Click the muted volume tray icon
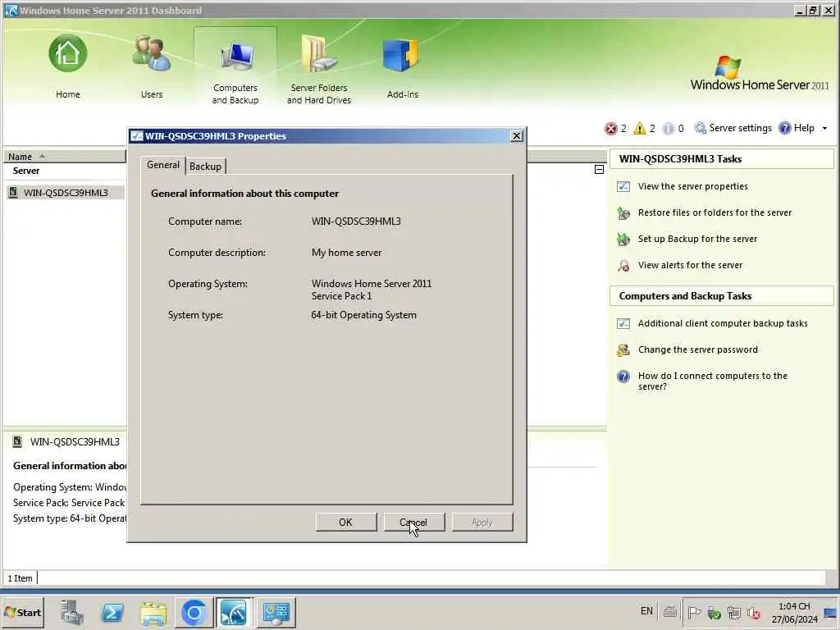 point(754,612)
